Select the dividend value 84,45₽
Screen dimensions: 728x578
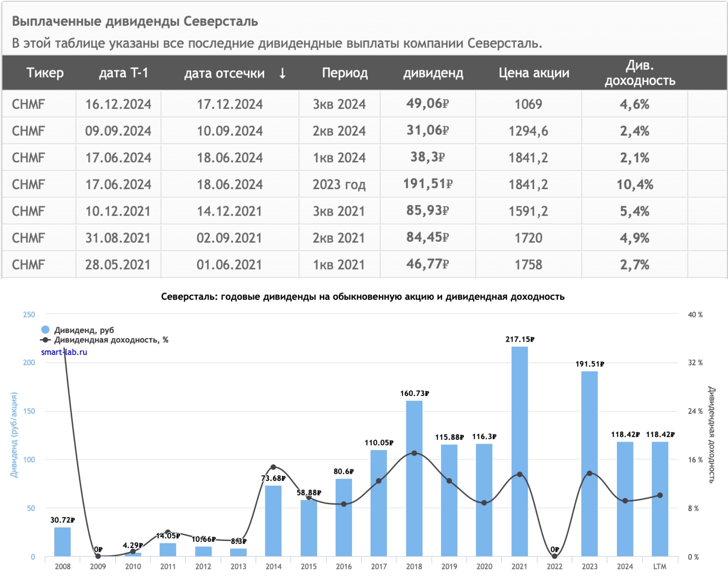coord(427,237)
